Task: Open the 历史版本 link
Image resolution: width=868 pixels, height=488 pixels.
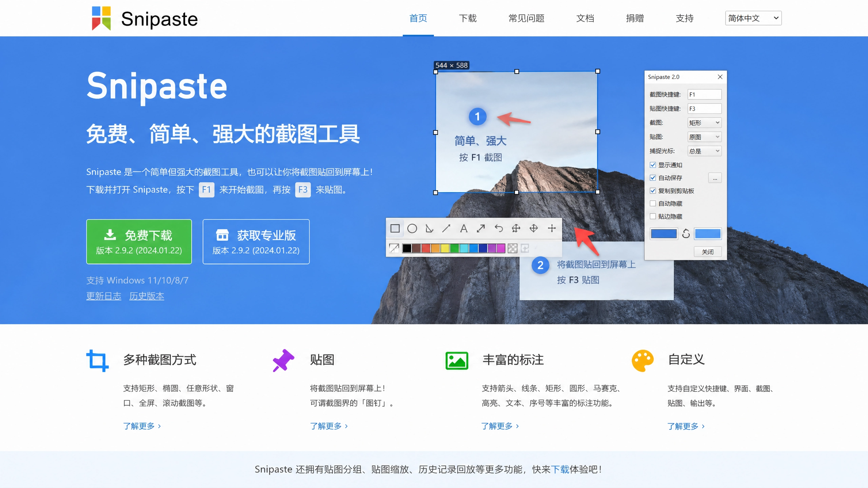Action: [146, 296]
